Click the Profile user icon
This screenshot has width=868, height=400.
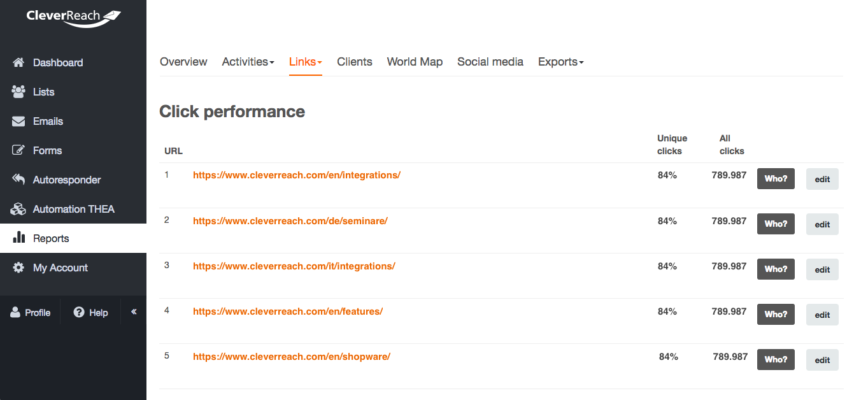(x=15, y=312)
